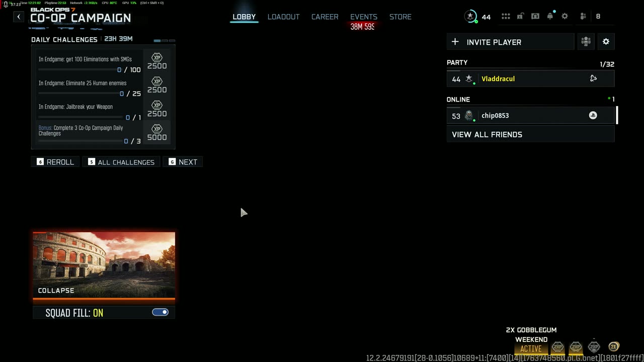
Task: Open the Events tab
Action: point(364,17)
